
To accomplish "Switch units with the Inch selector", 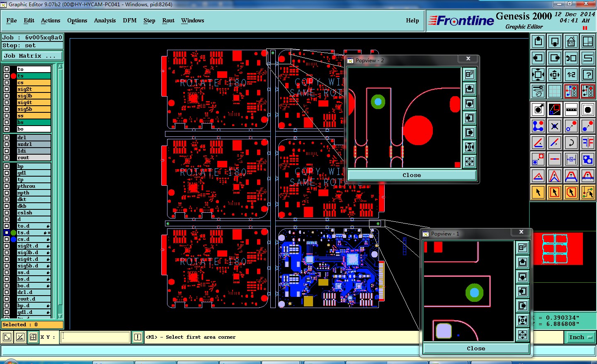I will (x=580, y=337).
